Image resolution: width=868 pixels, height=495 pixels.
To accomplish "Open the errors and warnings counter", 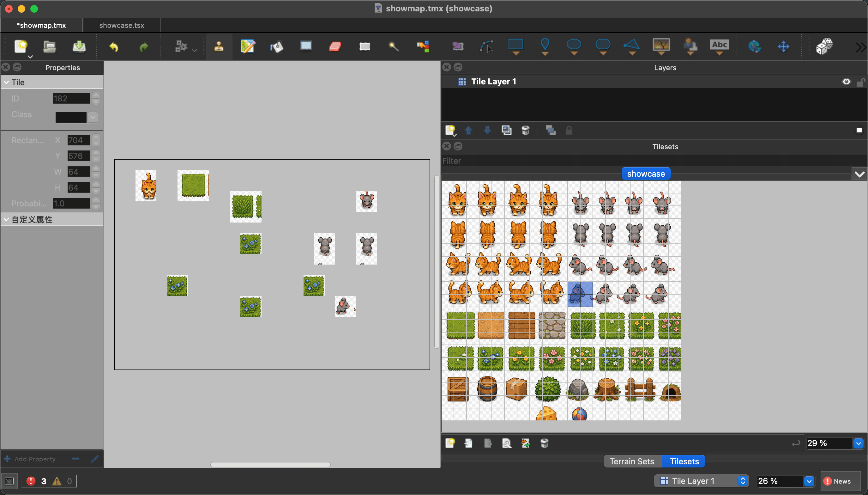I will coord(49,481).
